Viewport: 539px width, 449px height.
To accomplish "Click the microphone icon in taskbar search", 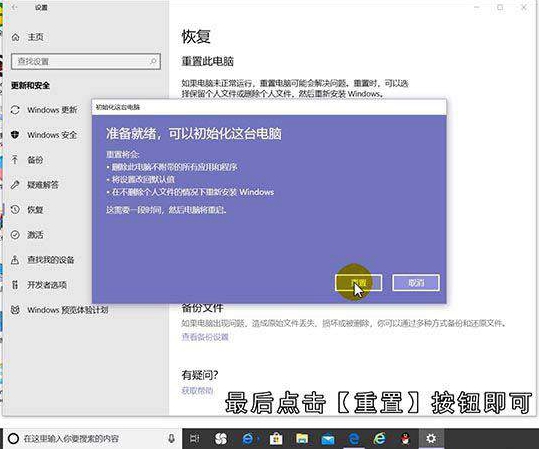I will (x=171, y=438).
